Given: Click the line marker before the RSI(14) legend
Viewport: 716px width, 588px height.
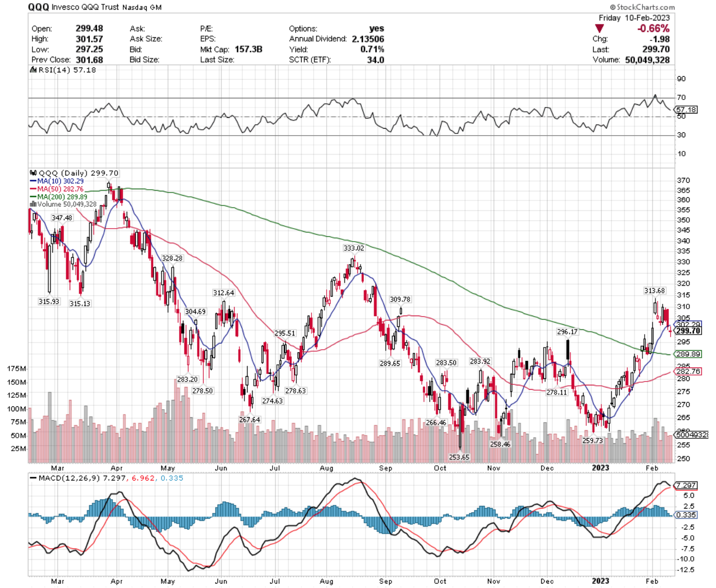Looking at the screenshot, I should [x=32, y=70].
